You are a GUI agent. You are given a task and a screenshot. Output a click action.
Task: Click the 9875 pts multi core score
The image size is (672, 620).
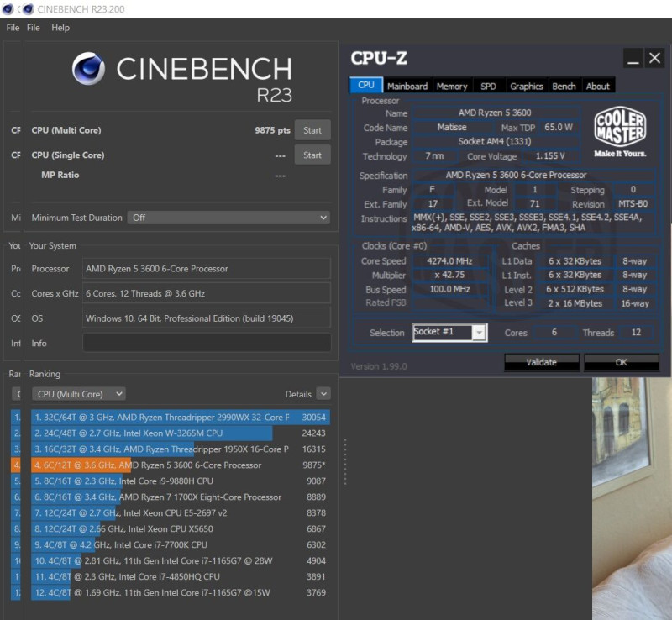272,130
